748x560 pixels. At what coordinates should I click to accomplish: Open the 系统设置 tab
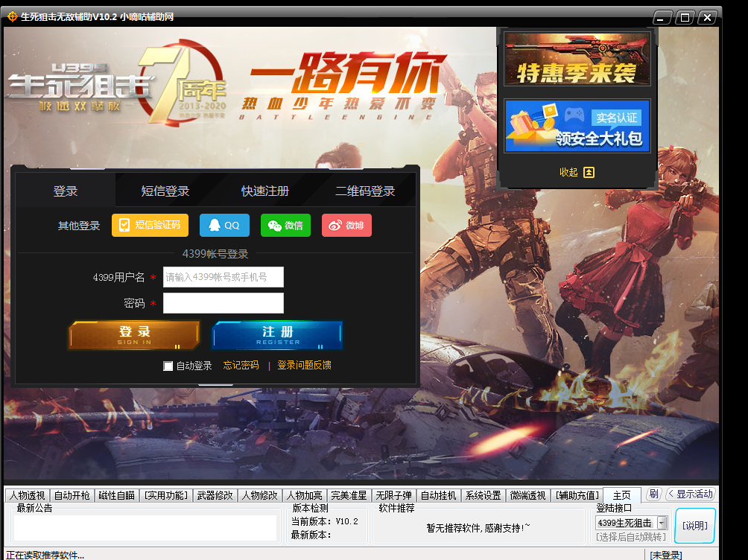coord(483,496)
